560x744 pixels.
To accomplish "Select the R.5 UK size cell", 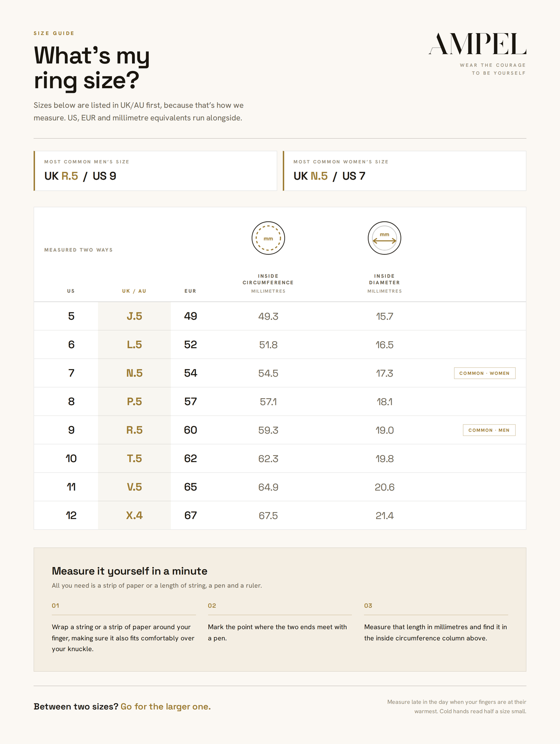I will pyautogui.click(x=134, y=430).
